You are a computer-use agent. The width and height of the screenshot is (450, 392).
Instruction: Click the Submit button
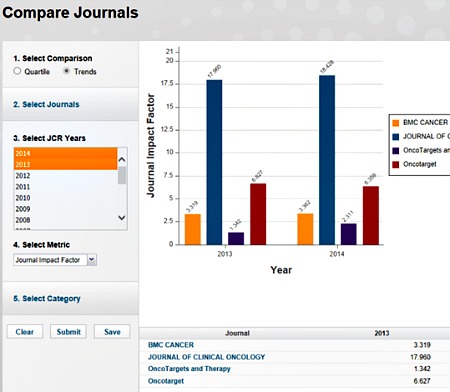click(68, 332)
